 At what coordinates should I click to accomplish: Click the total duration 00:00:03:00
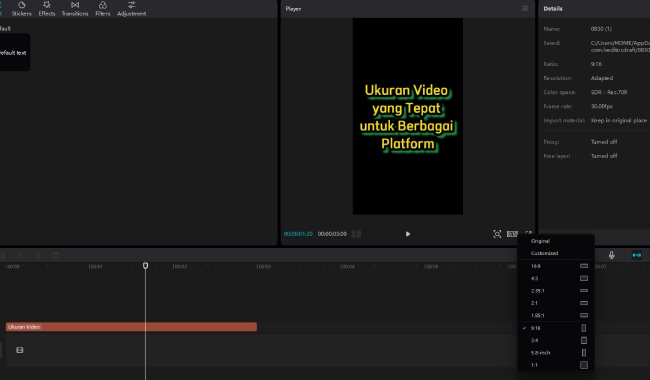[x=332, y=234]
